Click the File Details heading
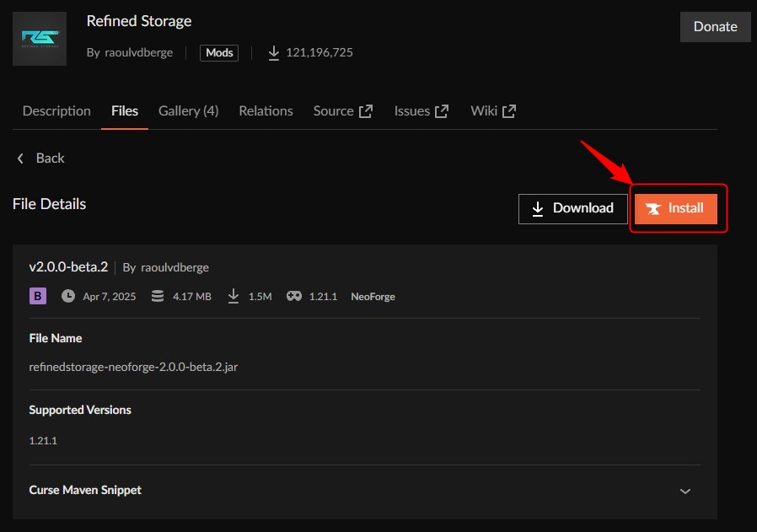The width and height of the screenshot is (757, 532). 49,204
